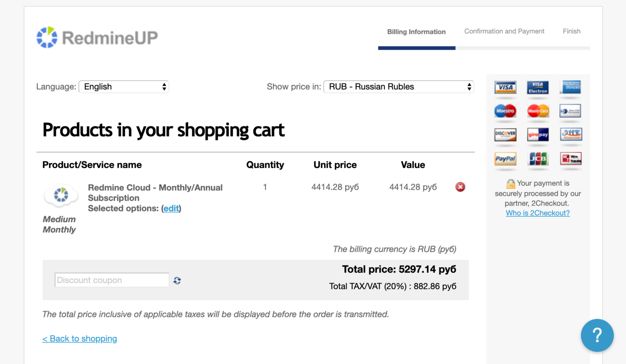Open the Language selection dropdown
This screenshot has width=626, height=364.
(x=124, y=86)
